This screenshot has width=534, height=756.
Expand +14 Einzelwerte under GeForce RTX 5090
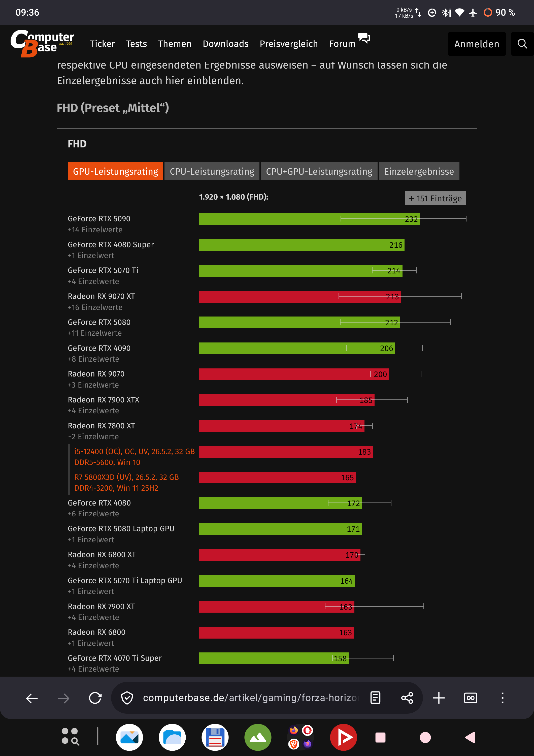pos(95,230)
